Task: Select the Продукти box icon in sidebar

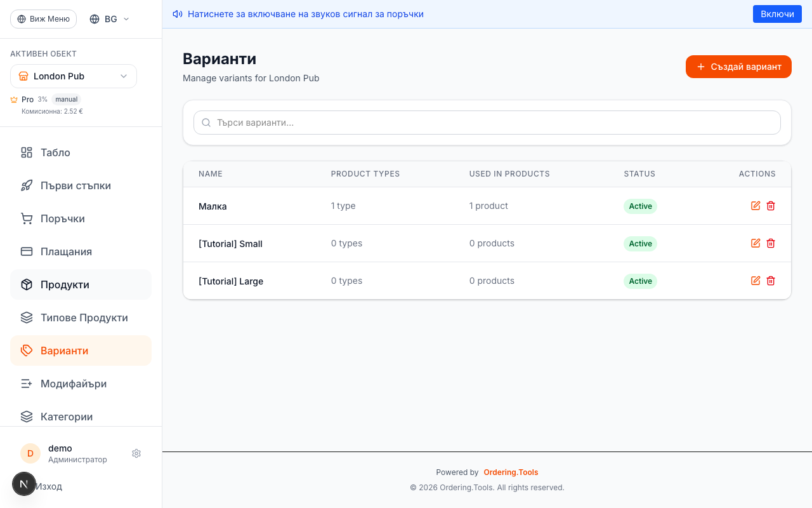Action: click(x=26, y=284)
